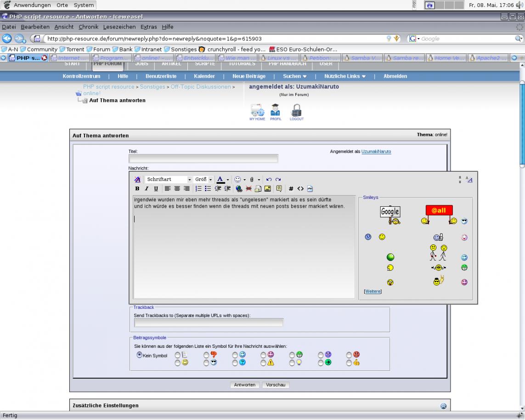Expand the Suchen dropdown in navbar
Image resolution: width=525 pixels, height=420 pixels.
294,76
